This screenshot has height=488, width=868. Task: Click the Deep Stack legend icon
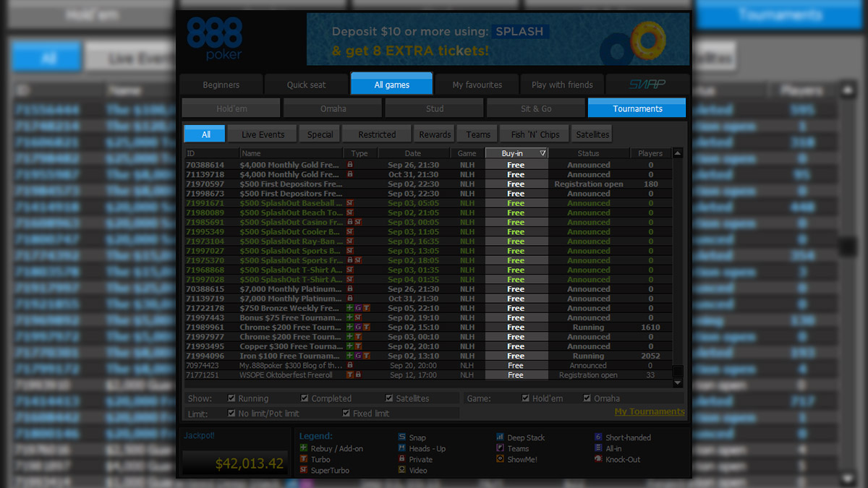tap(499, 437)
